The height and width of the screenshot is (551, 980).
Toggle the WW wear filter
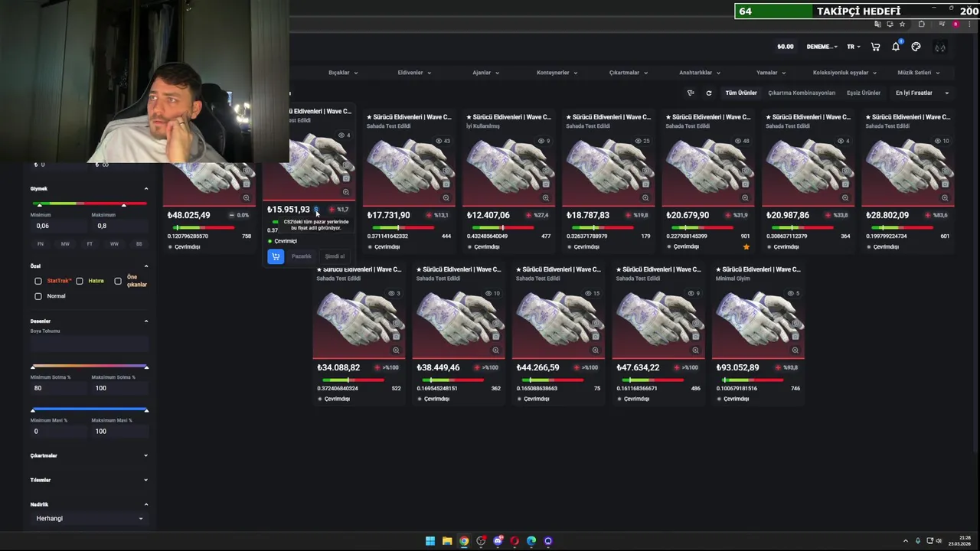point(114,244)
